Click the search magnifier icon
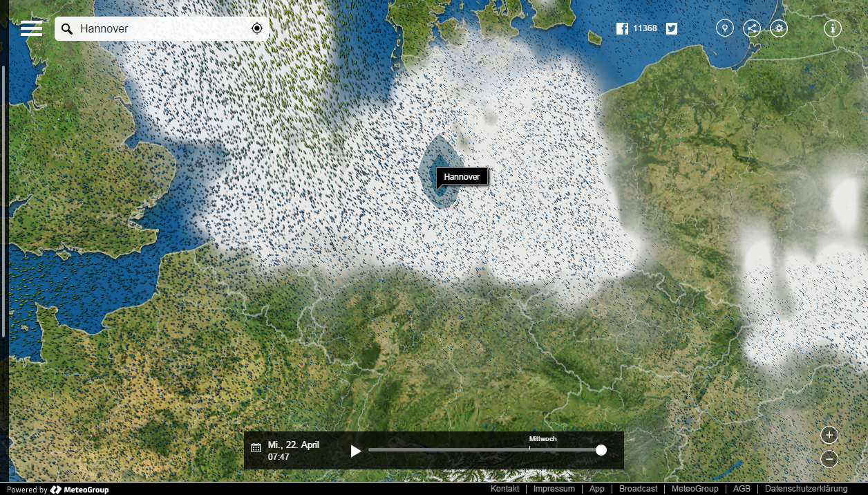This screenshot has height=495, width=868. (67, 29)
